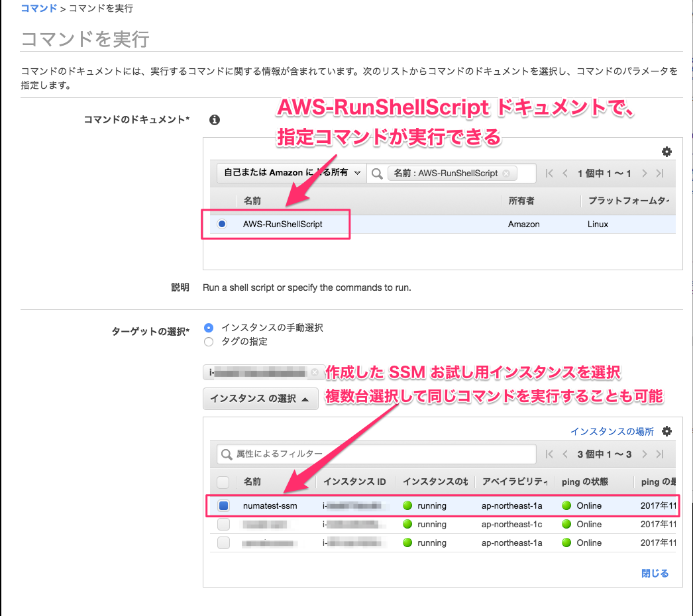Open the instance location link
Image resolution: width=693 pixels, height=616 pixels.
[x=612, y=431]
